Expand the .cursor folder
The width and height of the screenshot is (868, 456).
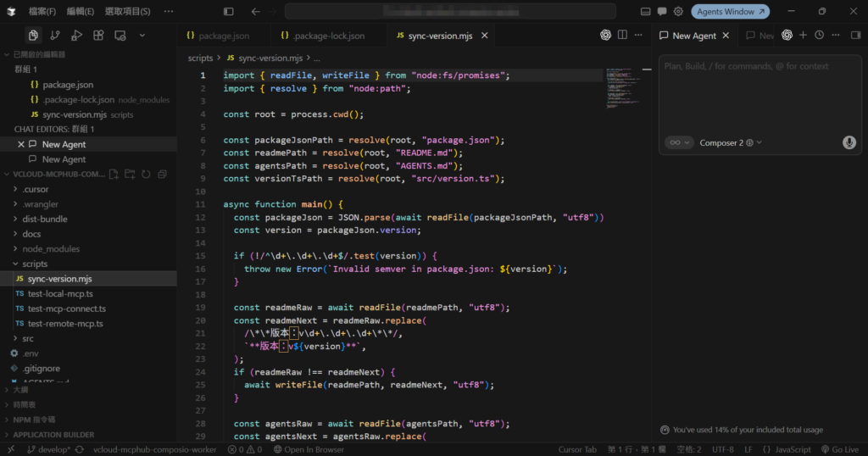click(x=36, y=189)
